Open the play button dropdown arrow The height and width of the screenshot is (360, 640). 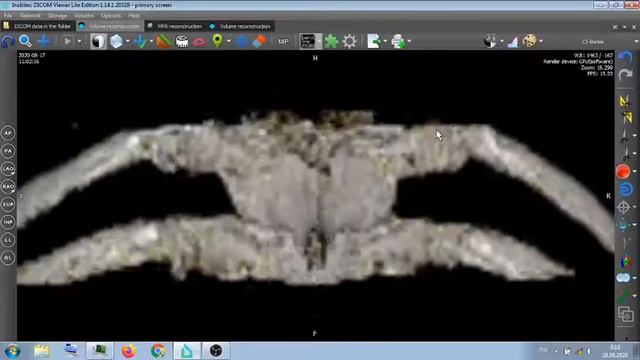tap(79, 41)
